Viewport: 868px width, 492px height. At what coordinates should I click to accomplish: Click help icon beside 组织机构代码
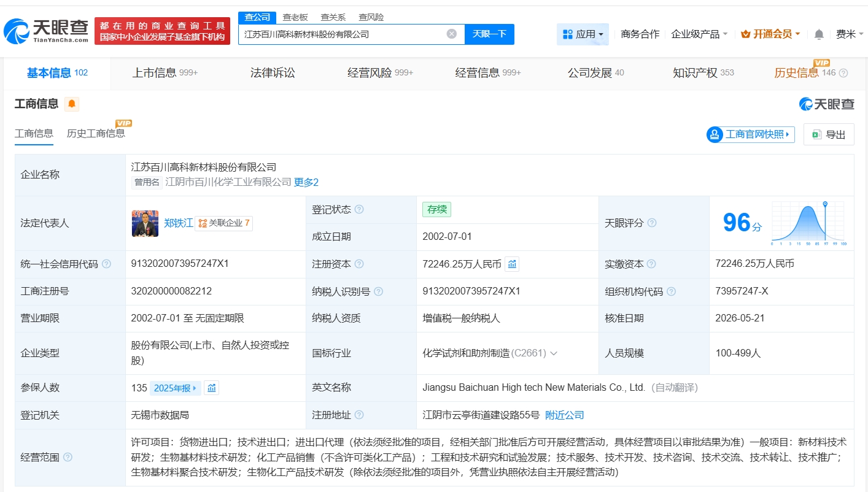point(672,292)
